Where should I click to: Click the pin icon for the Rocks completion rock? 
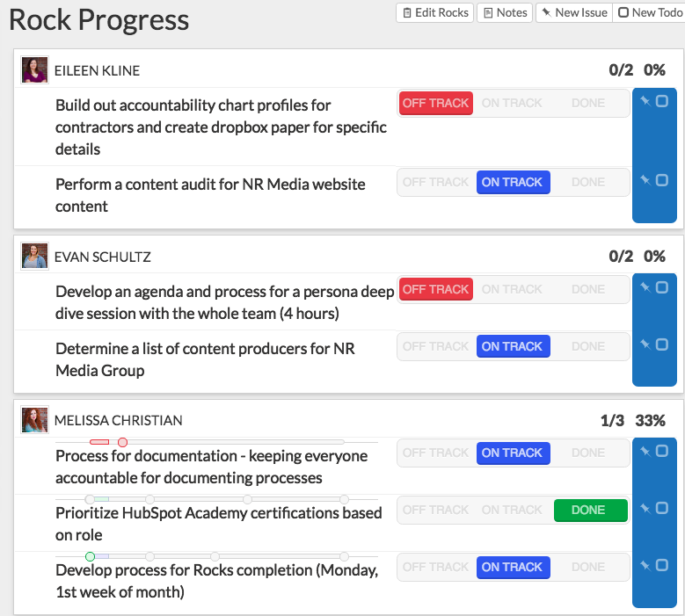point(645,566)
